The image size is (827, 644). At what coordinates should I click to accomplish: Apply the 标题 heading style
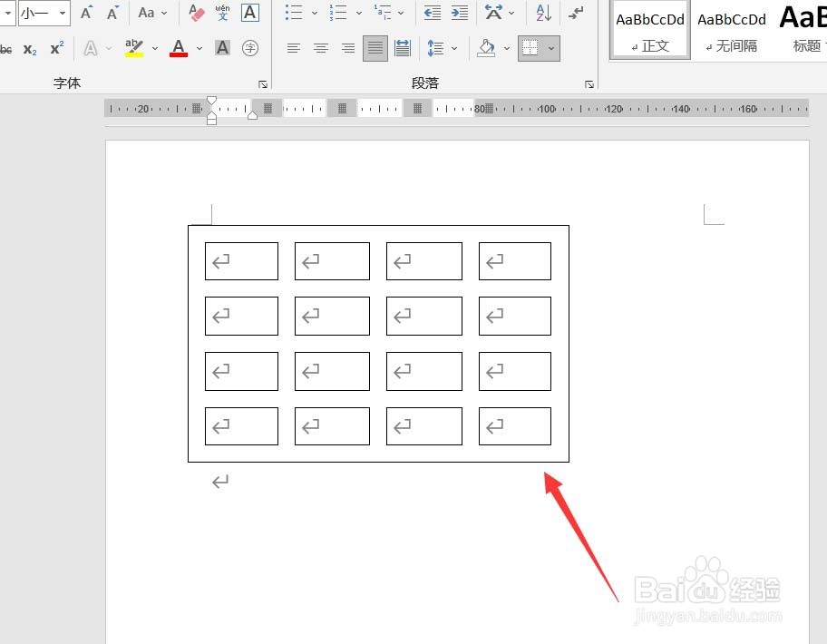coord(803,32)
